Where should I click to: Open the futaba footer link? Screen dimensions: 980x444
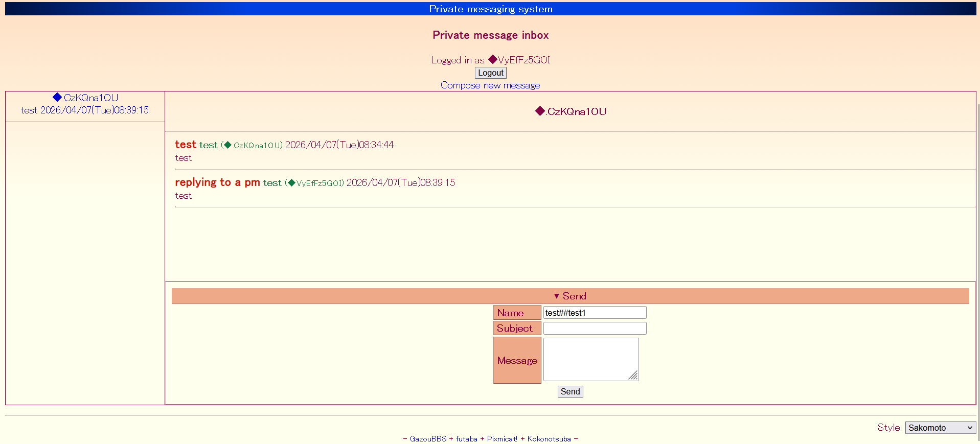(x=466, y=439)
